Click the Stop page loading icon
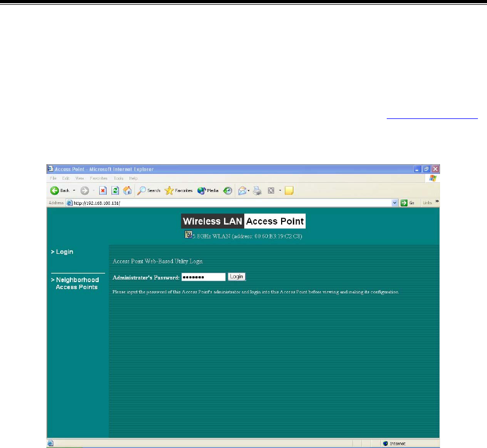This screenshot has width=487, height=448. click(103, 190)
